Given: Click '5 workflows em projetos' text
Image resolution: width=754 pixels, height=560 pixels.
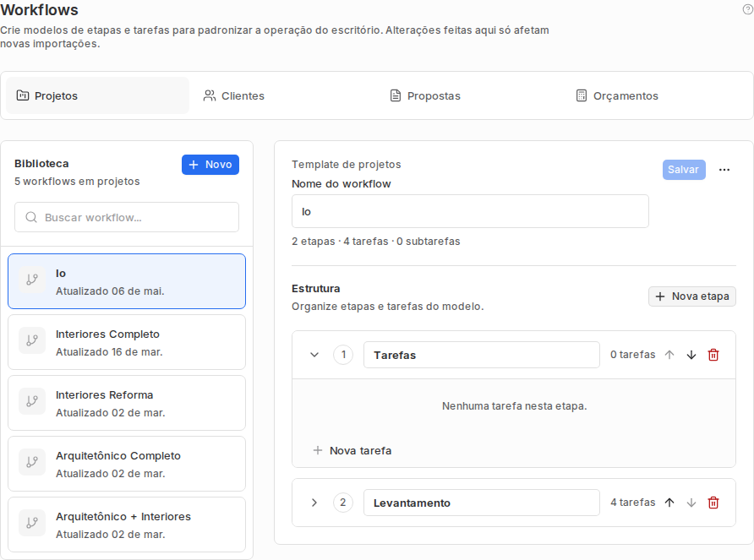Looking at the screenshot, I should tap(77, 182).
